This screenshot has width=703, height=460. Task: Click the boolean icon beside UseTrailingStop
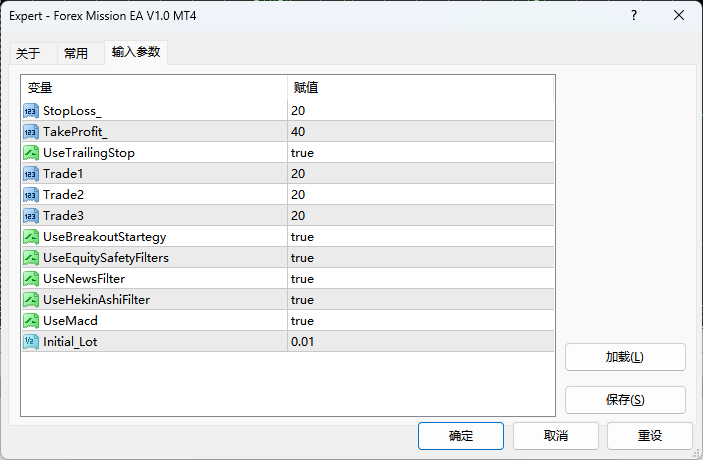pyautogui.click(x=31, y=153)
